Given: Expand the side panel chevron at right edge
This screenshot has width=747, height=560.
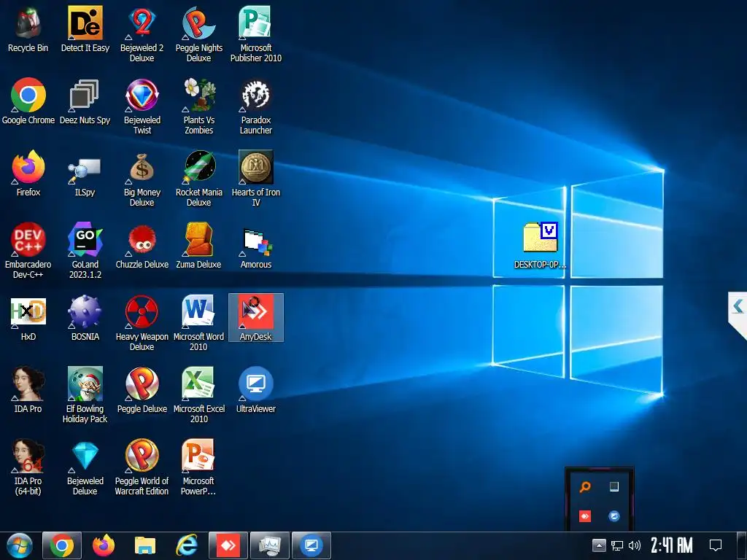Looking at the screenshot, I should tap(738, 306).
